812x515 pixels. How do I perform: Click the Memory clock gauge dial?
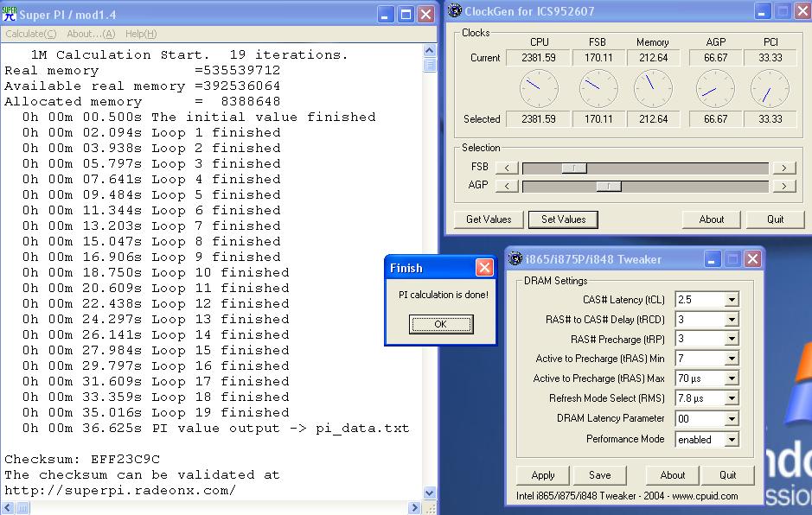[653, 88]
